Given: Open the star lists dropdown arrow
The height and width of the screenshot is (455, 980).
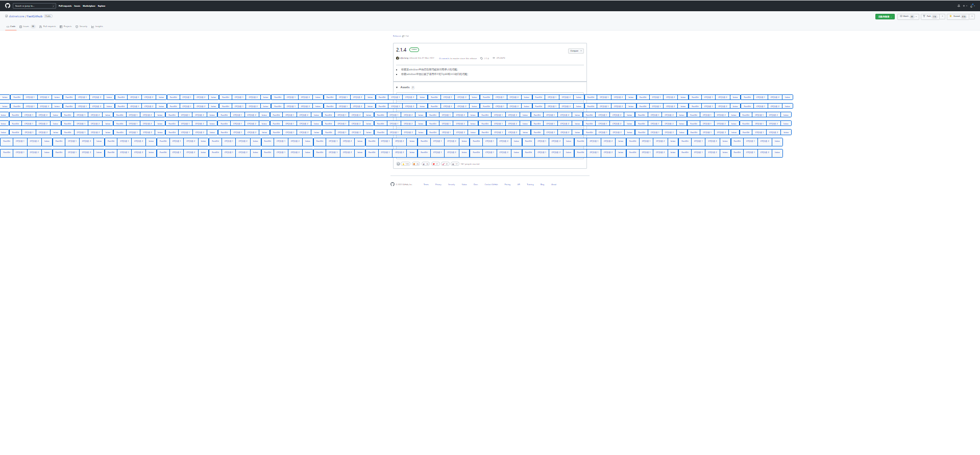Looking at the screenshot, I should click(972, 16).
